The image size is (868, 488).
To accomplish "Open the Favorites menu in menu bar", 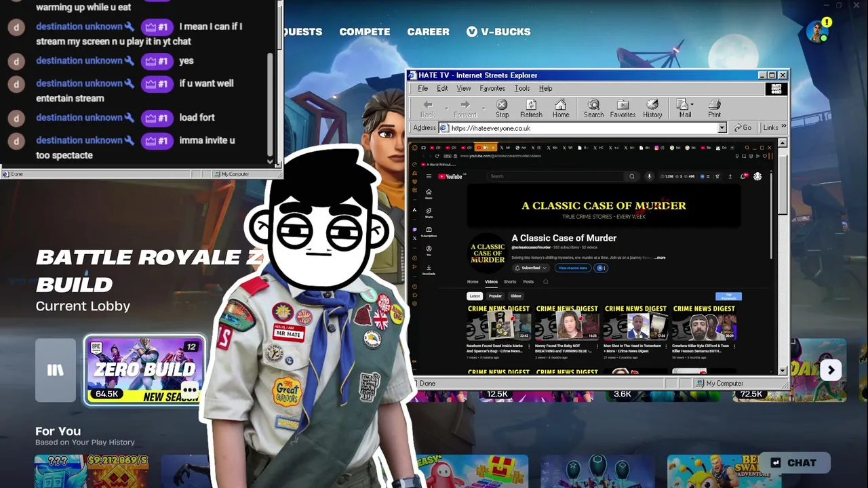I will pyautogui.click(x=492, y=88).
